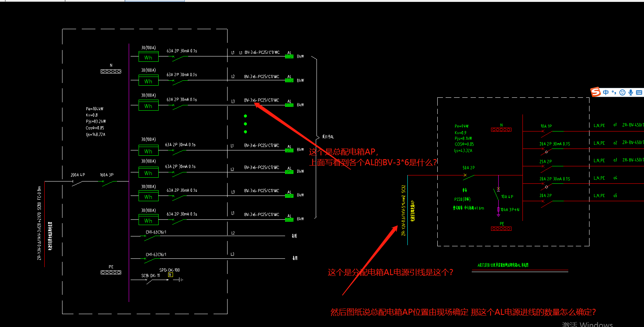
Task: Select the Pe=104kW text in the AP panel
Action: (x=95, y=109)
